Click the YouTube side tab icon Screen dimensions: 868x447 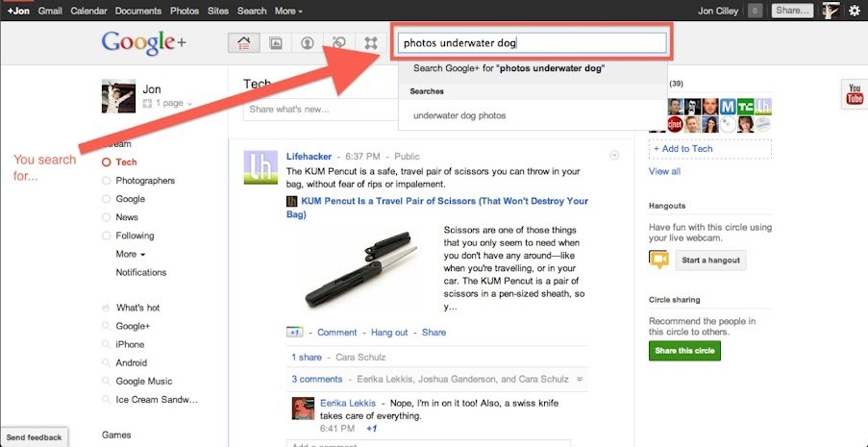pyautogui.click(x=855, y=94)
